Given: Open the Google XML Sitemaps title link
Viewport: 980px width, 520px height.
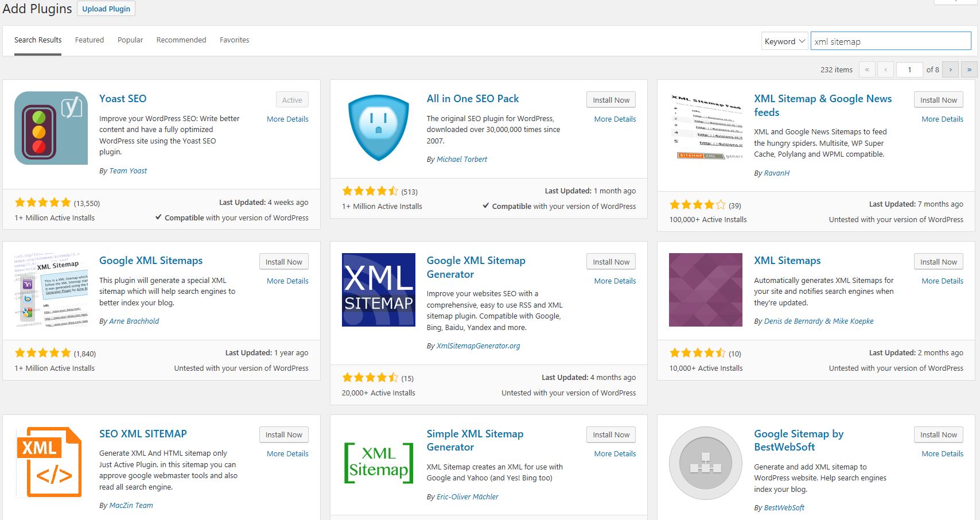Looking at the screenshot, I should (x=151, y=261).
